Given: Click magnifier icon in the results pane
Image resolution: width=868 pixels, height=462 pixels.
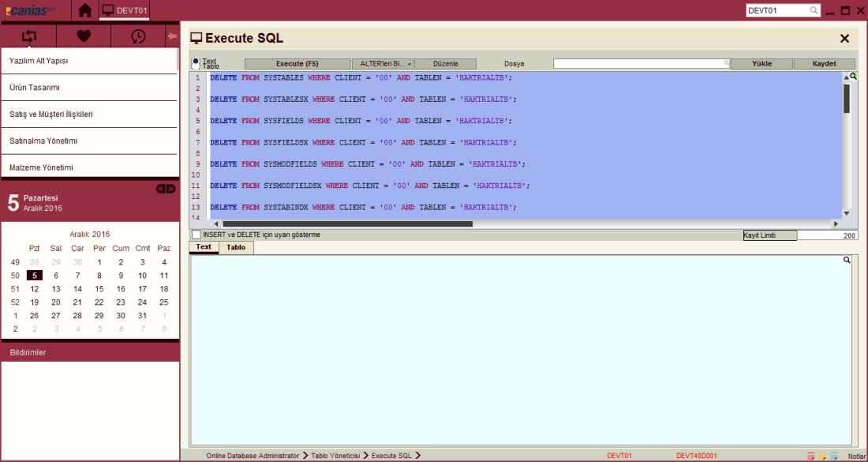Looking at the screenshot, I should (x=847, y=260).
